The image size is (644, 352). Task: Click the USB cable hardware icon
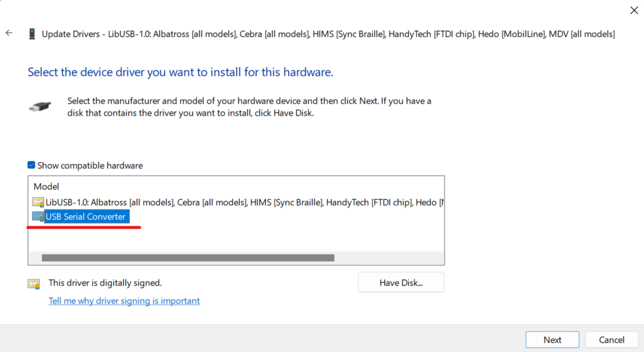pyautogui.click(x=40, y=106)
